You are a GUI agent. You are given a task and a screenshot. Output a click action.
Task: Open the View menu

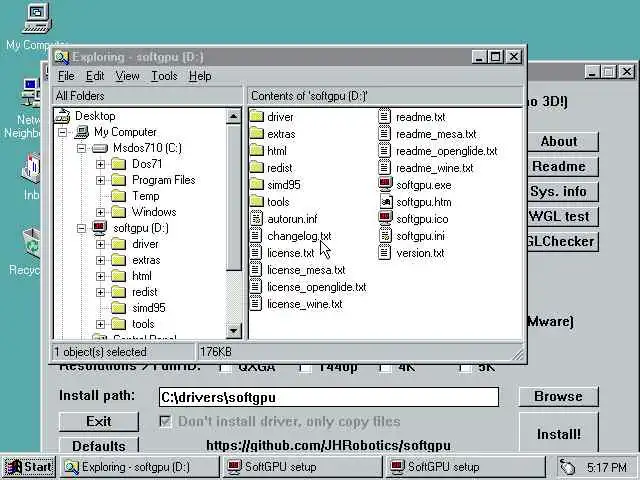click(127, 76)
